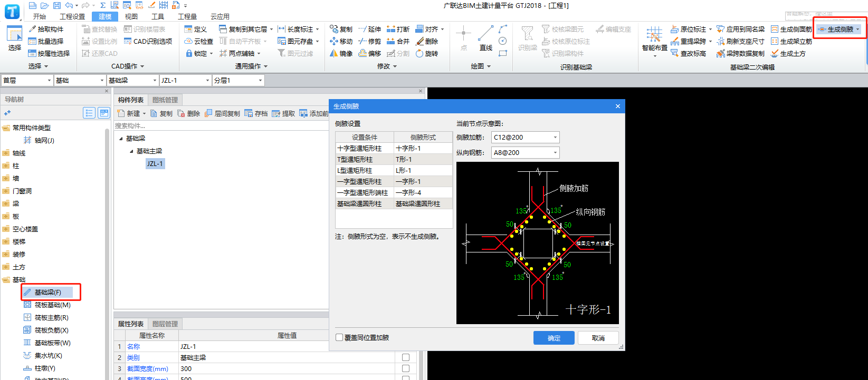Click the undo arrow icon
The image size is (868, 380).
click(69, 5)
